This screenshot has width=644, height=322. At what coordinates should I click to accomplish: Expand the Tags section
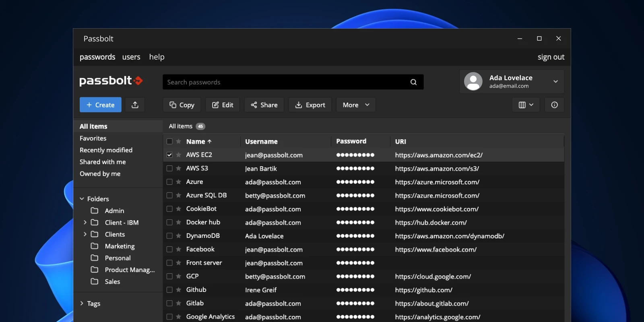[x=82, y=303]
